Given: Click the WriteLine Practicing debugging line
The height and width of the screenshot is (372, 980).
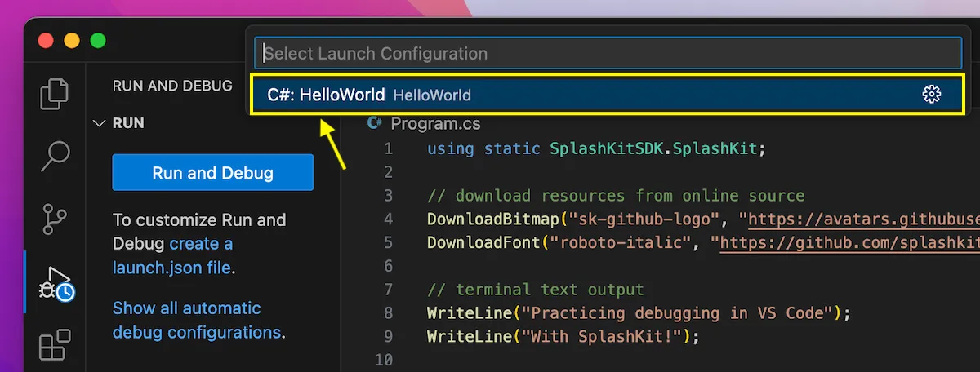Looking at the screenshot, I should click(639, 313).
